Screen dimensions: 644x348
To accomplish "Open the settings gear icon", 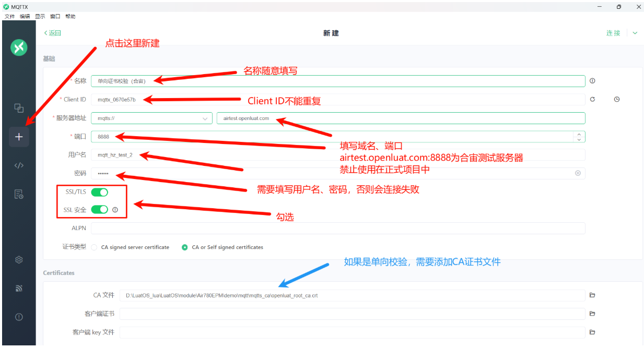I will click(19, 259).
